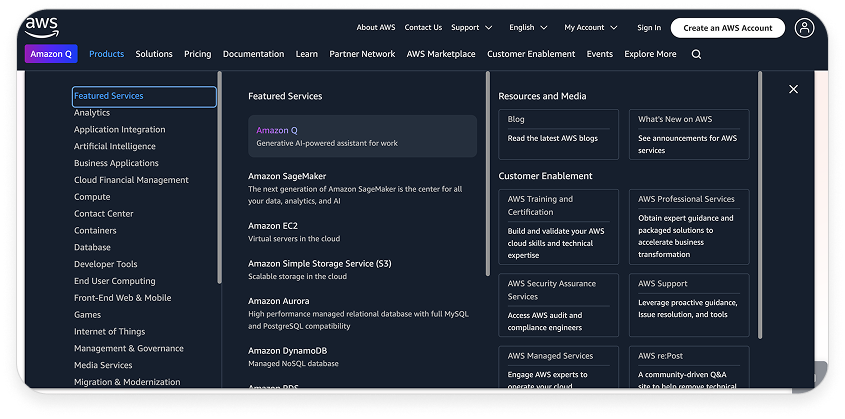Open the Partner Network menu
This screenshot has width=845, height=419.
(362, 54)
